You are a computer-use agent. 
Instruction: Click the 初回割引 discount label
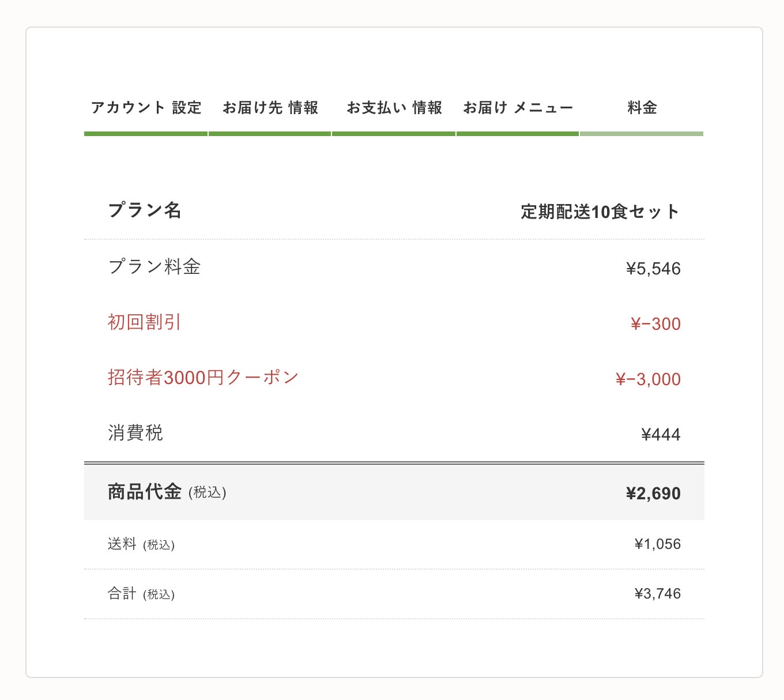point(145,322)
